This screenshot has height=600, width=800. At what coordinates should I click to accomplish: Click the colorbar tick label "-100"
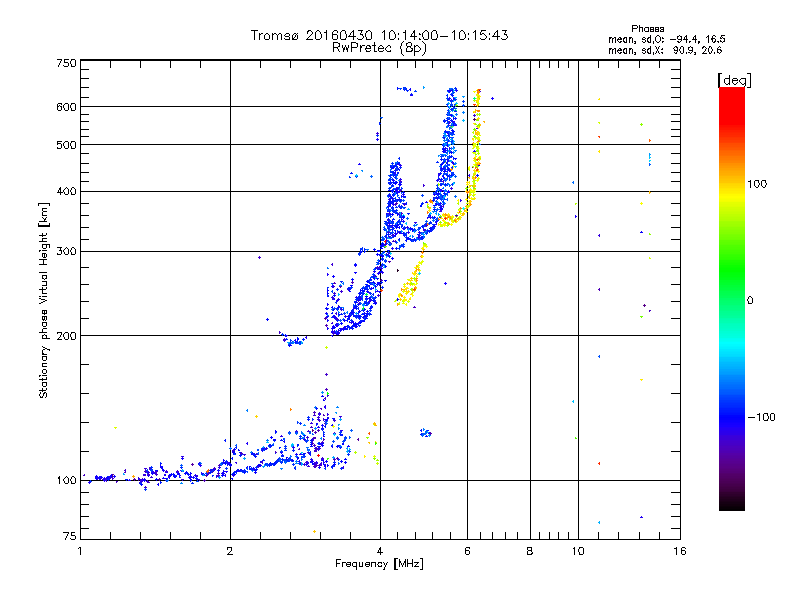(x=761, y=417)
